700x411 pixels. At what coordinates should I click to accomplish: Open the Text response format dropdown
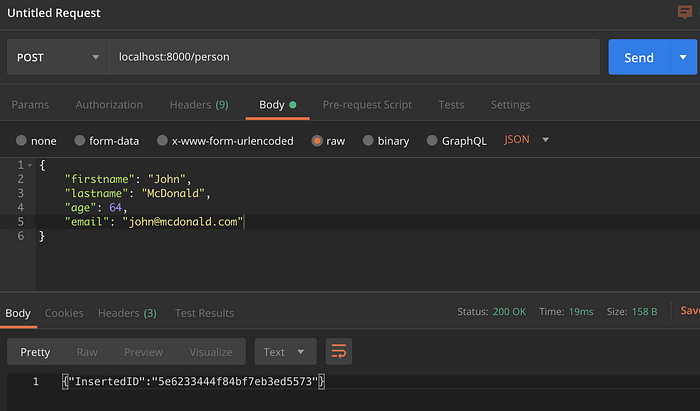coord(285,352)
